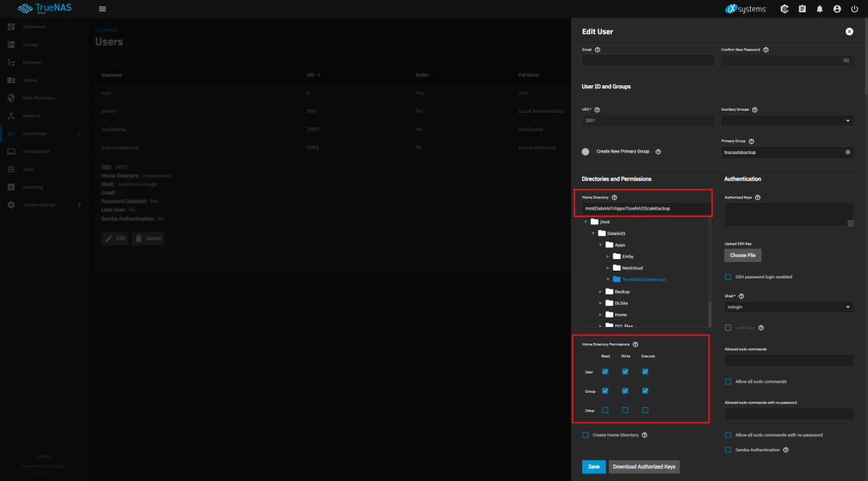The width and height of the screenshot is (868, 481).
Task: Open the jobs clipboard icon
Action: [802, 9]
